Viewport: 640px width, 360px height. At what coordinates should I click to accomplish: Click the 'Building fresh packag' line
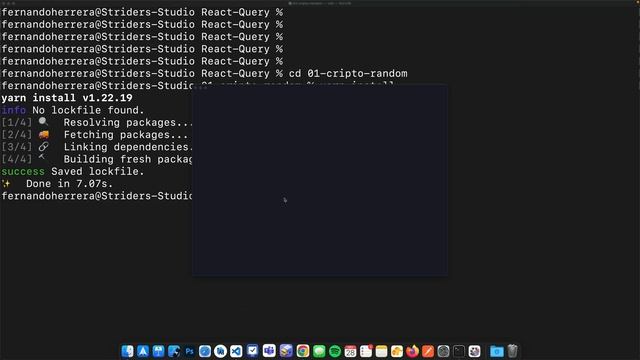pyautogui.click(x=128, y=159)
